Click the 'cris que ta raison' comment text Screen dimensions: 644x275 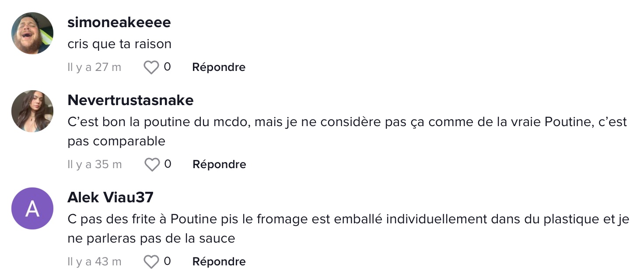pyautogui.click(x=119, y=44)
